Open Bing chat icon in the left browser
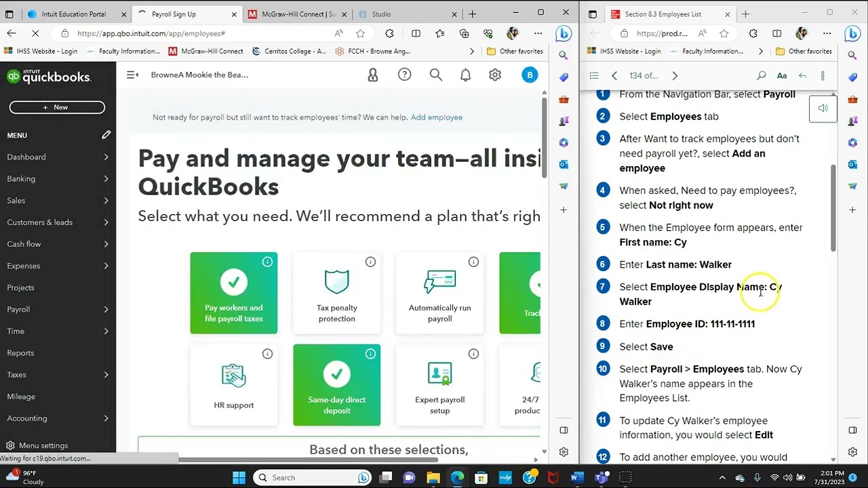 (564, 33)
